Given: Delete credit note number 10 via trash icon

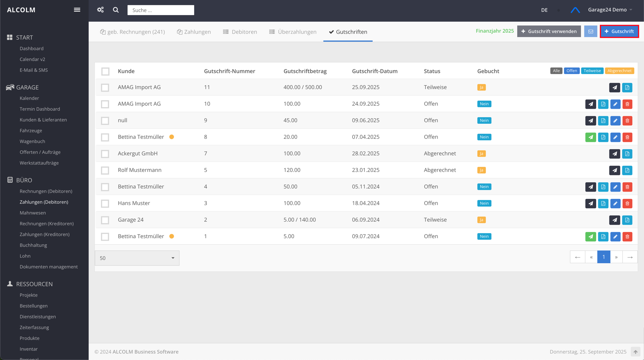Looking at the screenshot, I should coord(627,104).
